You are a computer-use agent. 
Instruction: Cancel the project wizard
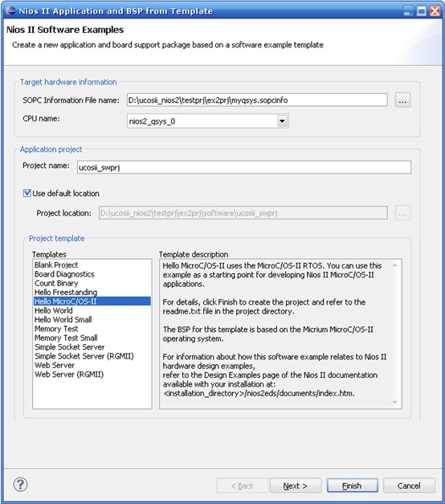click(x=409, y=486)
